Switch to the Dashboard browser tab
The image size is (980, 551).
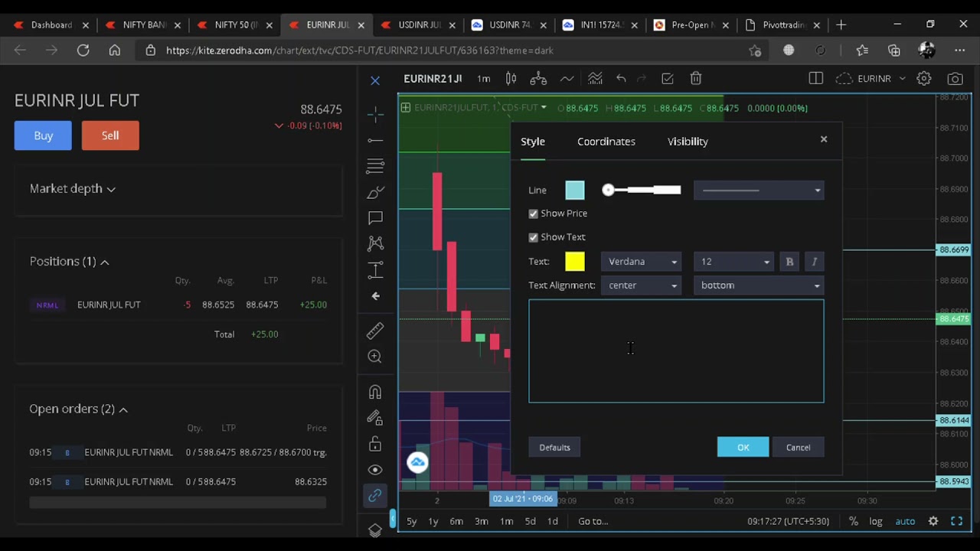tap(51, 25)
